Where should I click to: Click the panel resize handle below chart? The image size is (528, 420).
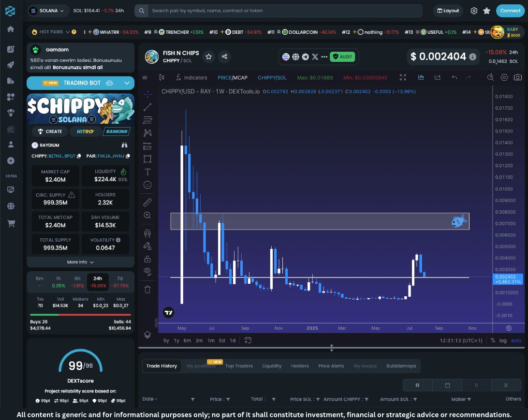coord(331,348)
